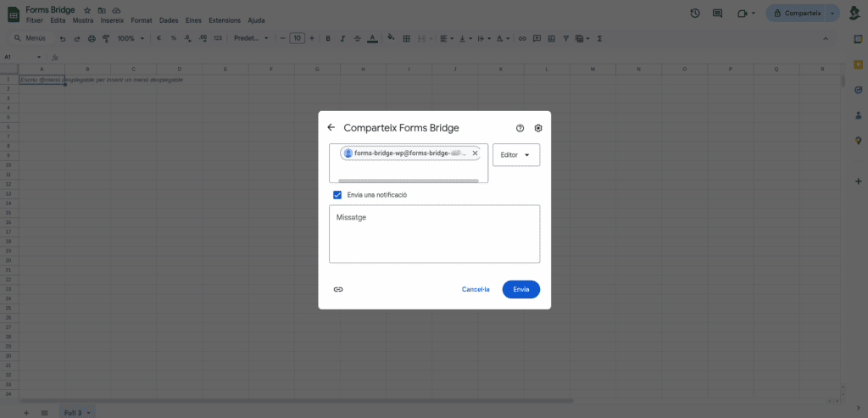
Task: Open the Predet... font dropdown
Action: pyautogui.click(x=251, y=39)
